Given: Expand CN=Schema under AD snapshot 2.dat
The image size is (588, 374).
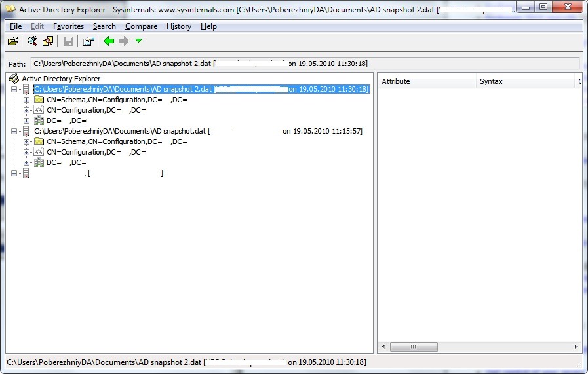Looking at the screenshot, I should [x=26, y=100].
